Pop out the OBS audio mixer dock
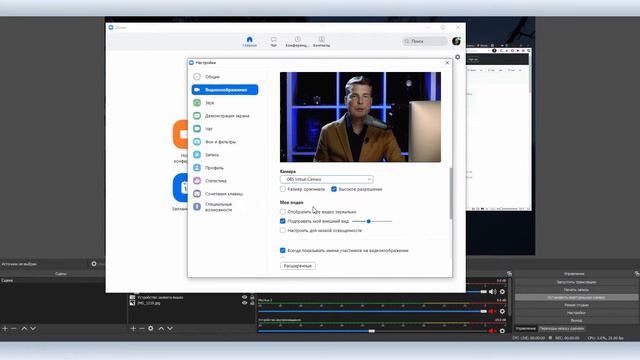 [509, 273]
